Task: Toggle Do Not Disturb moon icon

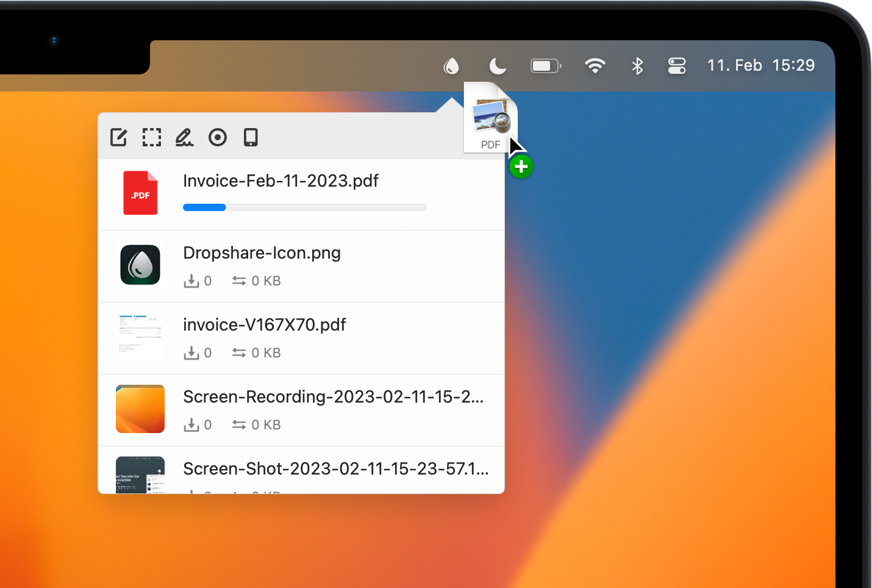Action: click(498, 66)
